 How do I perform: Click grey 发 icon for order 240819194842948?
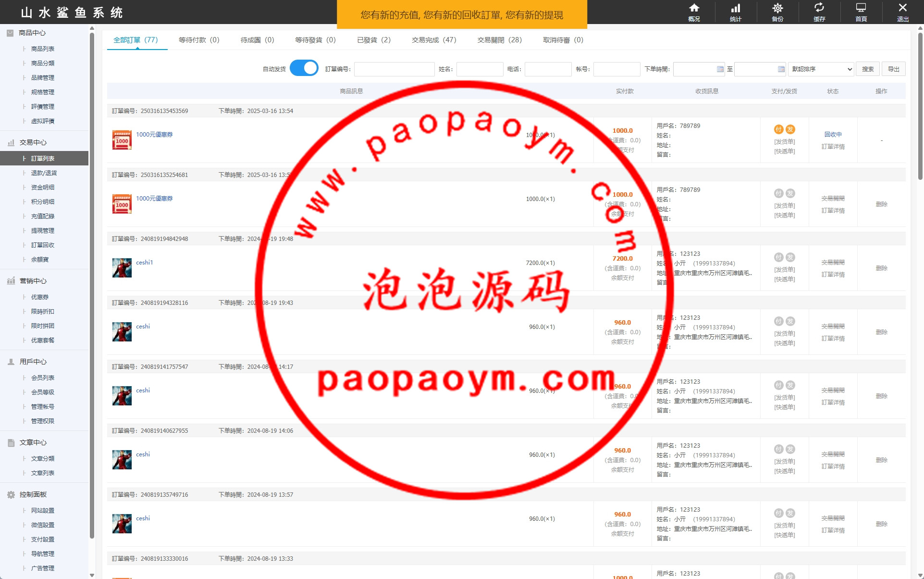(790, 257)
